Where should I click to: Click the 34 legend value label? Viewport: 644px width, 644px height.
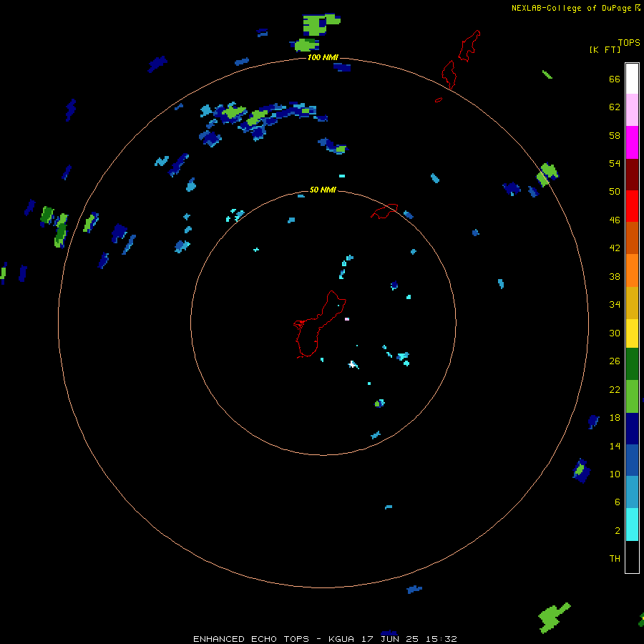point(615,304)
